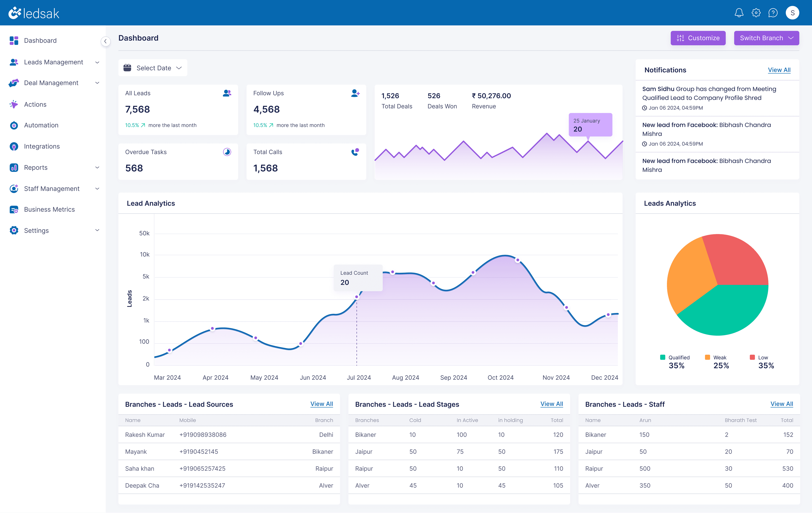Viewport: 812px width, 513px height.
Task: Click the All Leads people icon
Action: tap(227, 93)
